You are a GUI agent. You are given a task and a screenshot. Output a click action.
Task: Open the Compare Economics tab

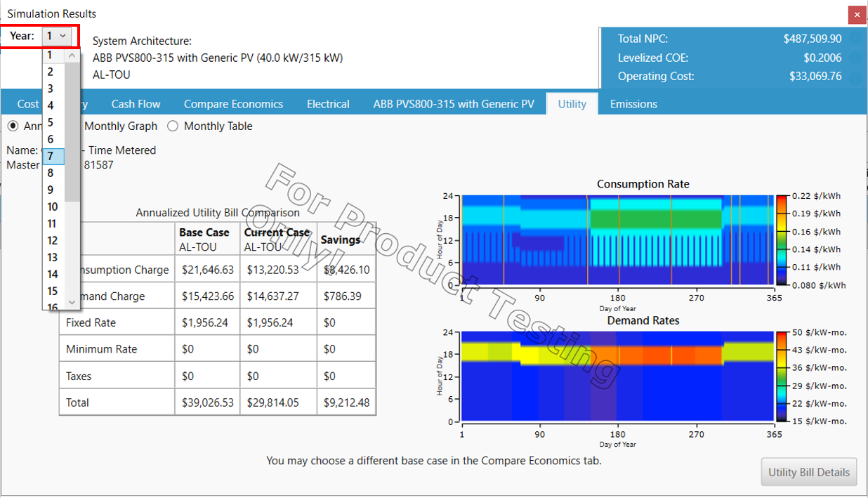[233, 104]
